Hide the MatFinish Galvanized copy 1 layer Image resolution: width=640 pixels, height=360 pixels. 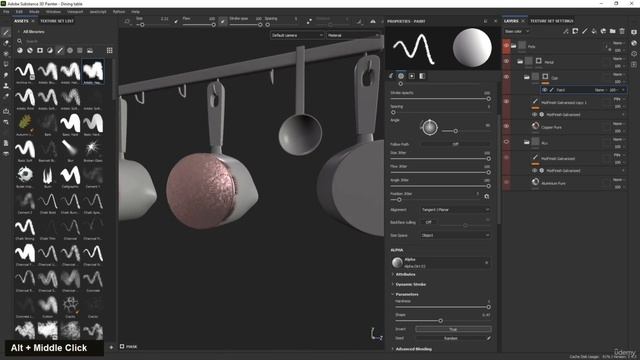tap(506, 102)
